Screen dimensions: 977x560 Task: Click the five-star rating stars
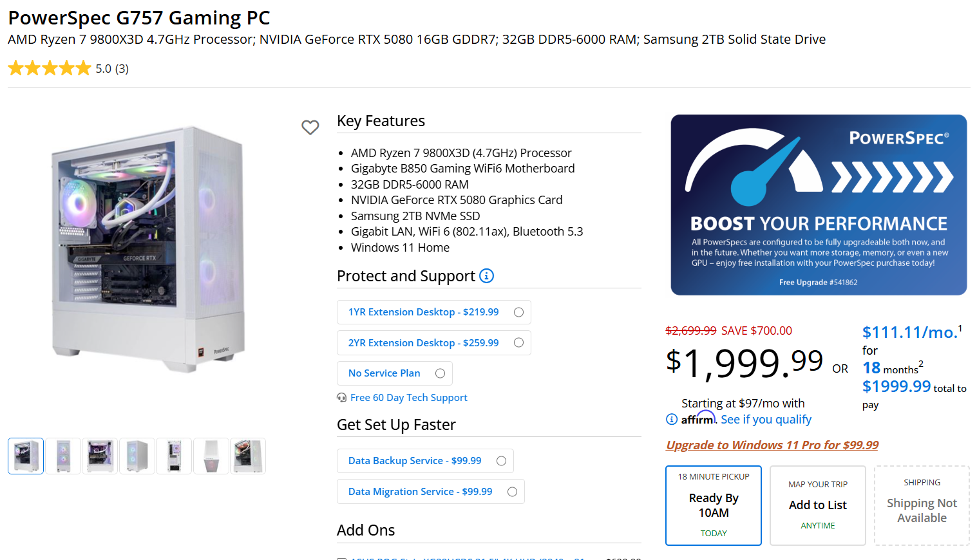coord(50,68)
